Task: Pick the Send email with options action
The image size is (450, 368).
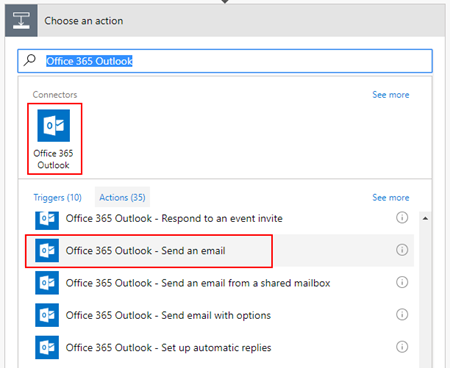Action: click(220, 315)
